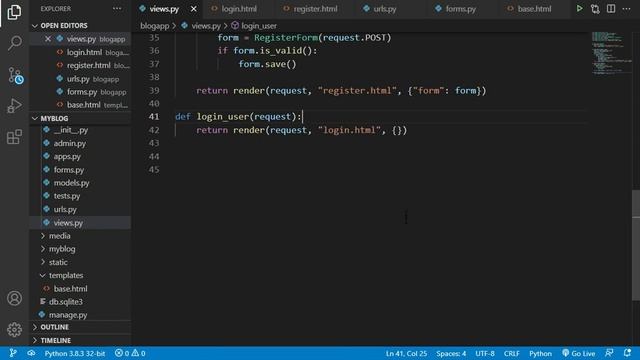Switch to the login.html tab

[239, 9]
